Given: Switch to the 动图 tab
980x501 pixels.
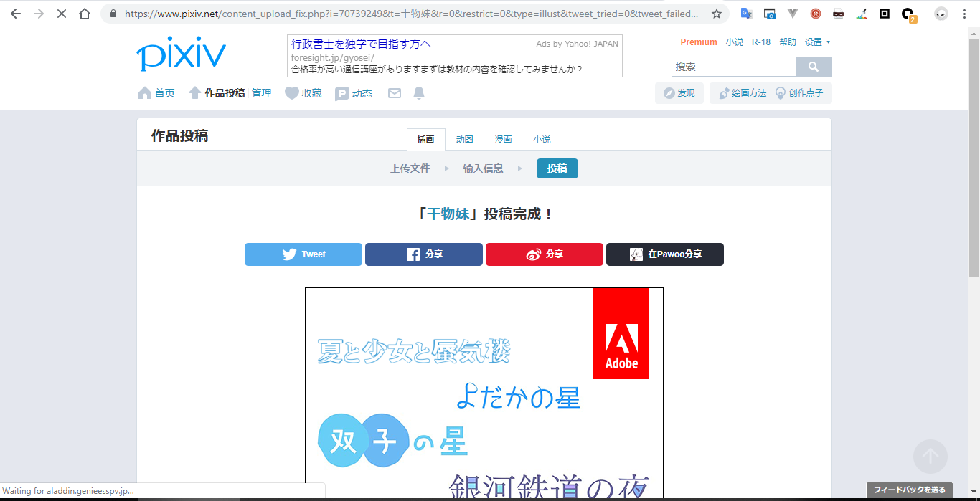Looking at the screenshot, I should pos(465,140).
